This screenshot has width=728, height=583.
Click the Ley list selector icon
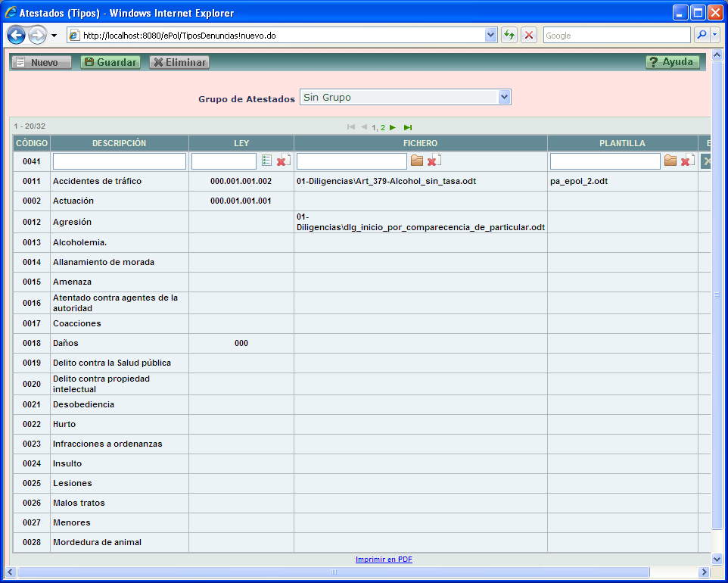click(266, 161)
